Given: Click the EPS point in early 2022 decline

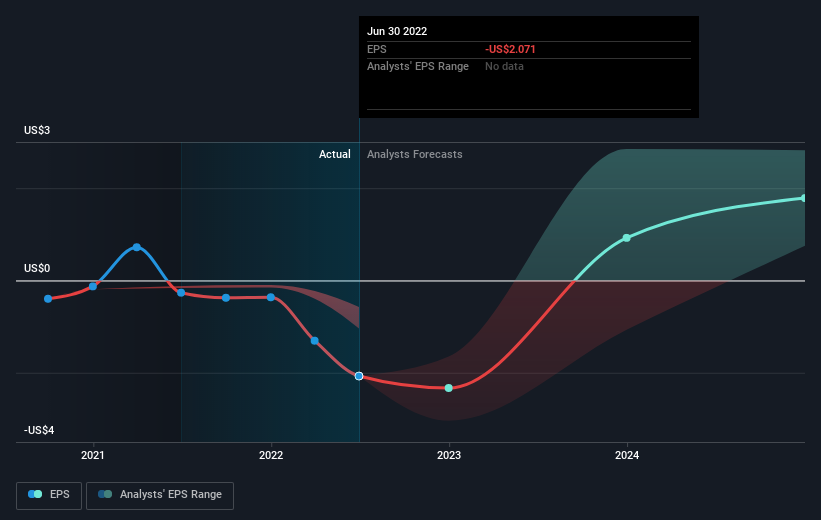Looking at the screenshot, I should (x=315, y=341).
